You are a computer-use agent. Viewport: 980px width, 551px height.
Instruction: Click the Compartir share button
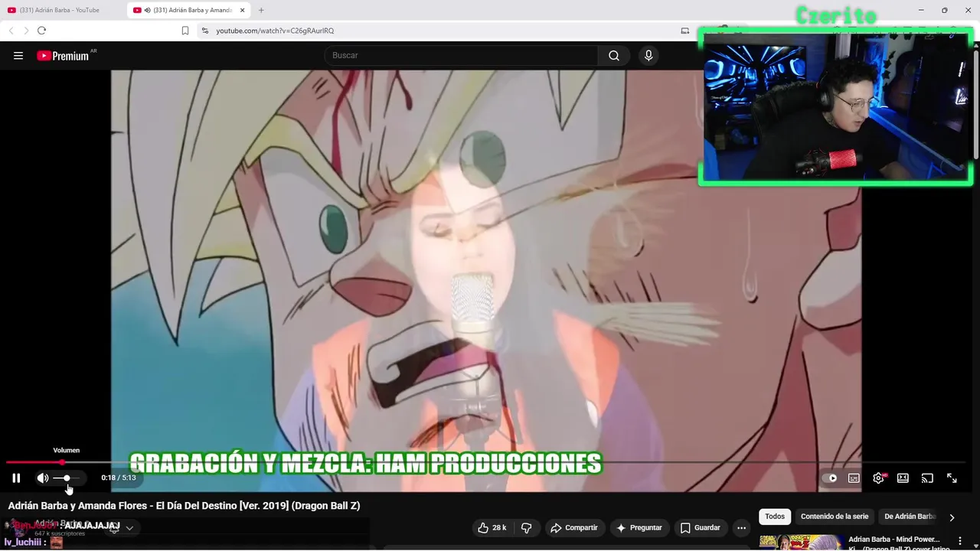point(574,528)
